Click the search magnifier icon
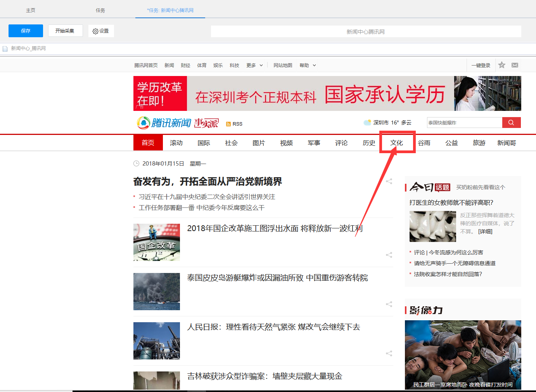 click(511, 122)
